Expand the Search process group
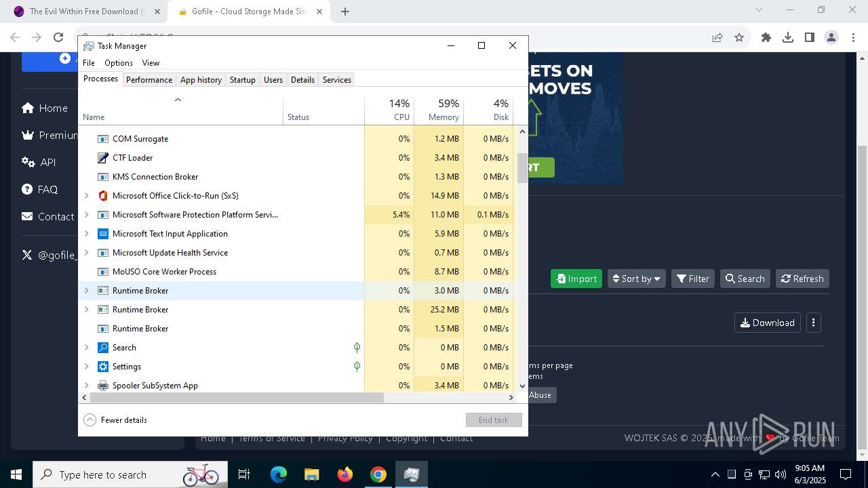Viewport: 868px width, 488px height. click(x=86, y=348)
